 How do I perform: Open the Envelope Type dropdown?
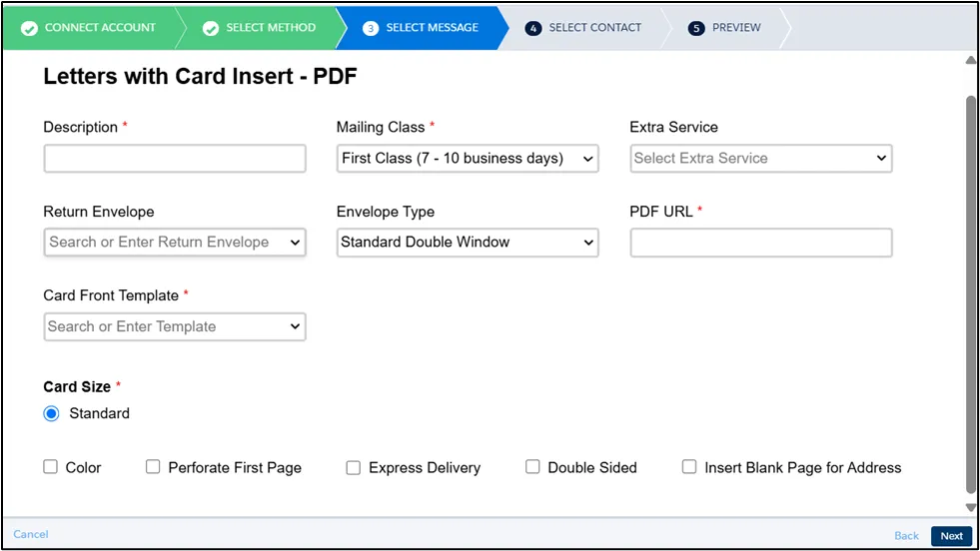click(x=468, y=243)
